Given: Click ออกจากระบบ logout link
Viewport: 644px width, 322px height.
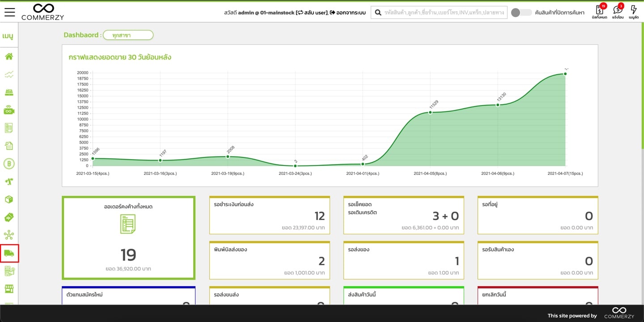Looking at the screenshot, I should coord(348,13).
